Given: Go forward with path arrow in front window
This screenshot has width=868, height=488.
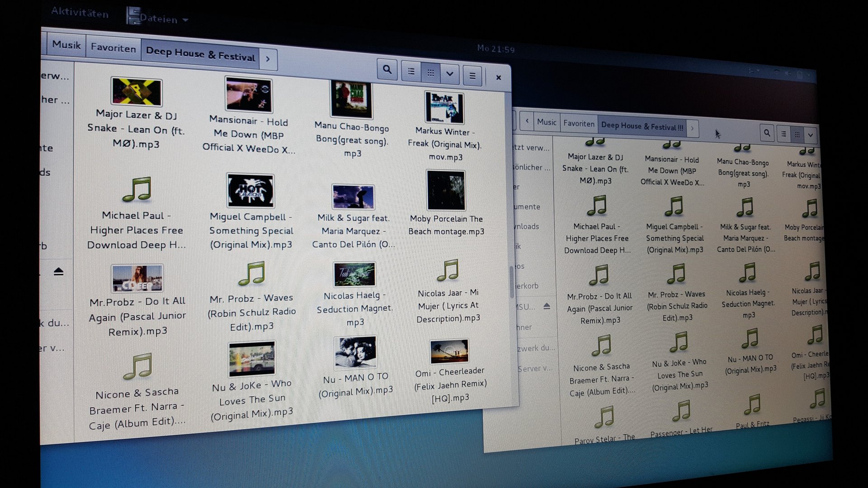Looking at the screenshot, I should 268,59.
